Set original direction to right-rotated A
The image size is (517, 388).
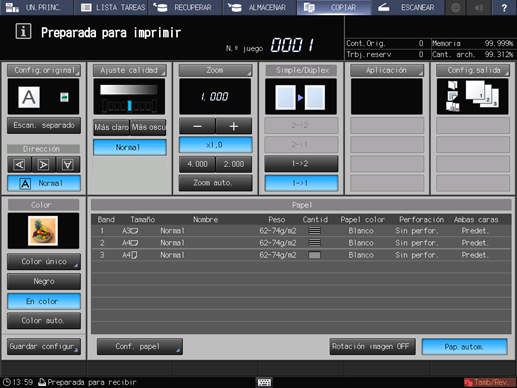click(43, 165)
